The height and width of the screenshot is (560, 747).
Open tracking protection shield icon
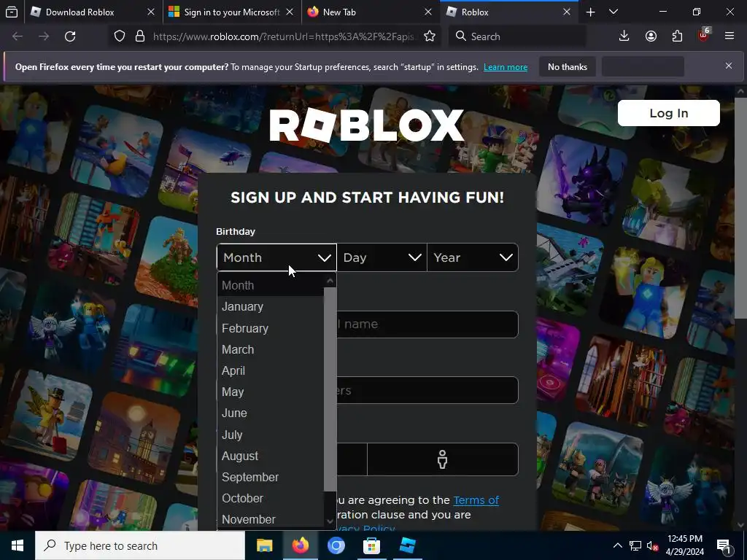tap(120, 36)
